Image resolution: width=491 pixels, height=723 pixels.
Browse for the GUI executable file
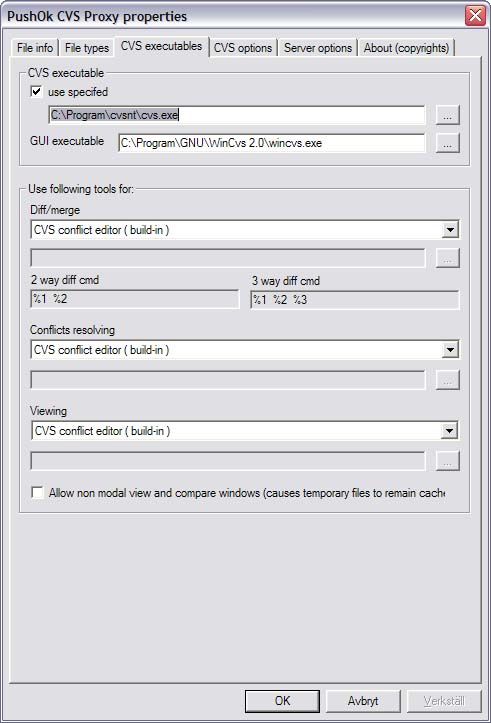[x=447, y=143]
